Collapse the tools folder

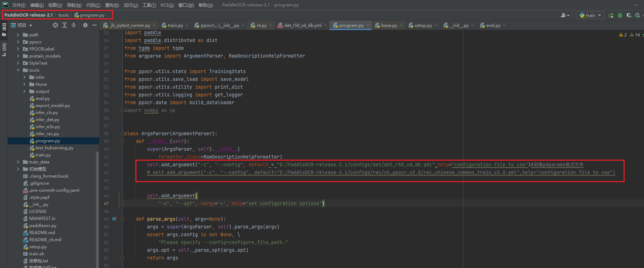coord(18,70)
